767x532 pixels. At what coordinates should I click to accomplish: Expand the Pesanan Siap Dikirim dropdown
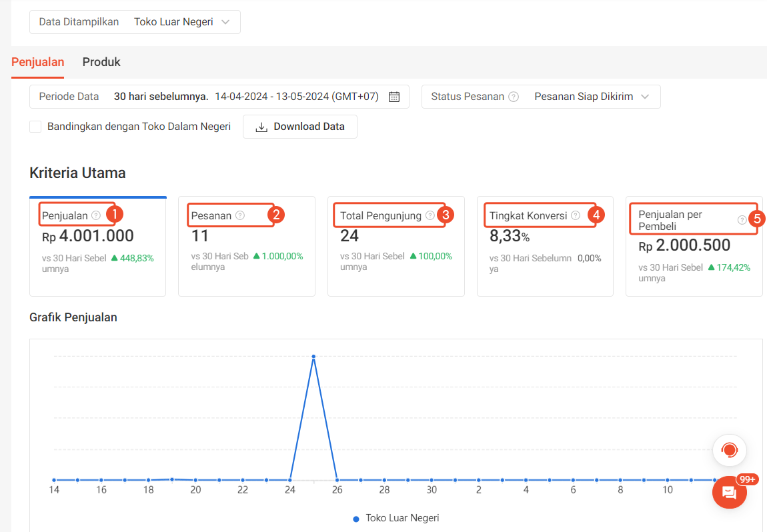coord(592,97)
